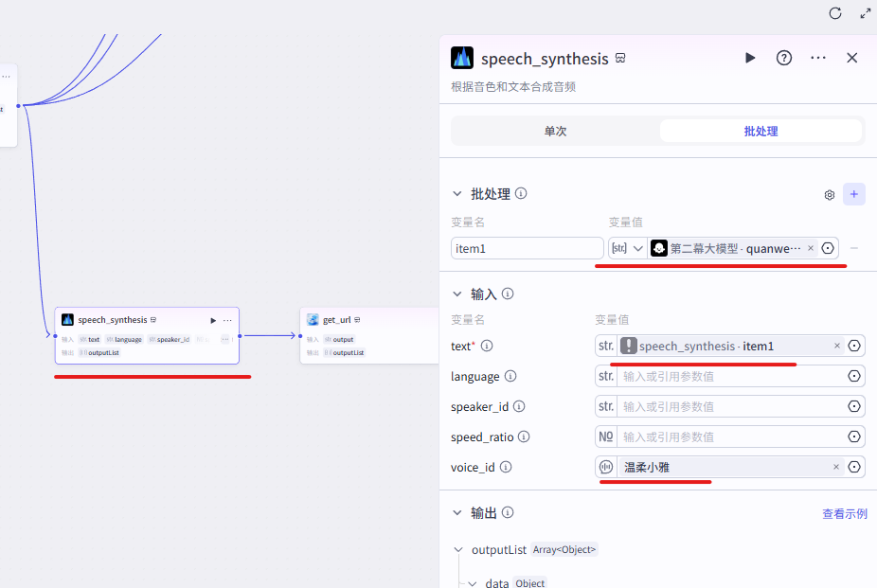
Task: Open the [str] type dropdown for item1
Action: click(628, 248)
